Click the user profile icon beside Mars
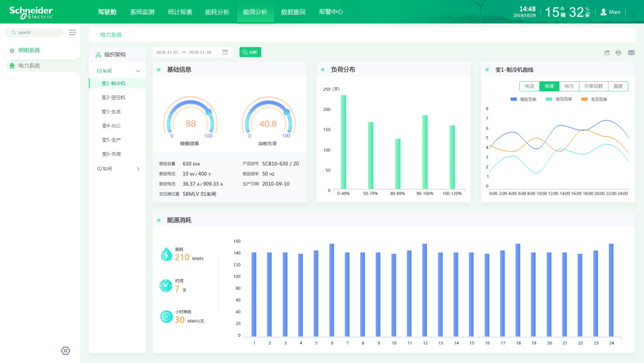Viewport: 644px width, 363px height. click(x=604, y=11)
